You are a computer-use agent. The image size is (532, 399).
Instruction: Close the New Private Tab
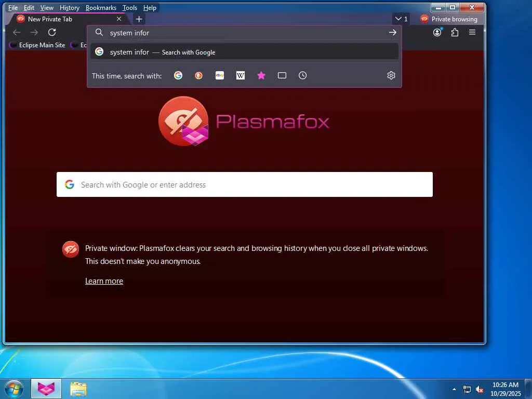coord(119,19)
